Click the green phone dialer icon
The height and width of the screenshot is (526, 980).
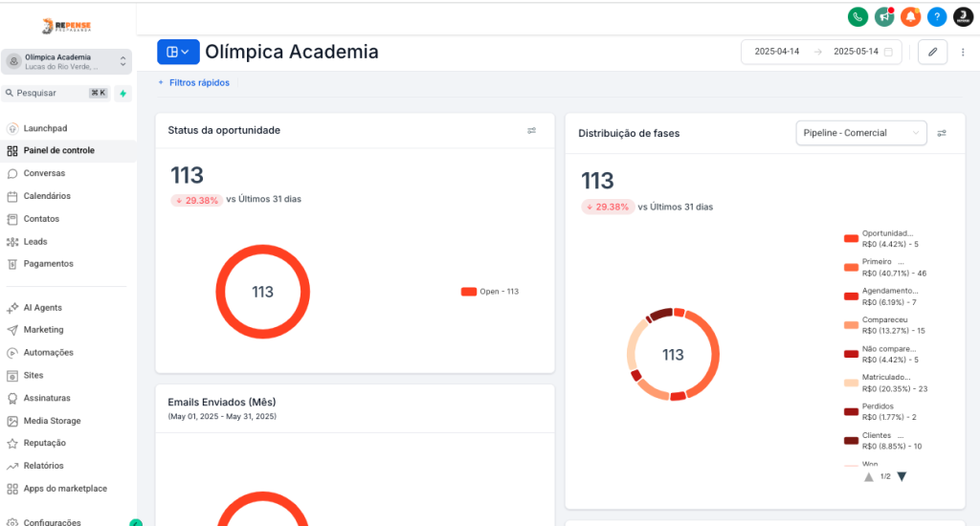tap(857, 16)
